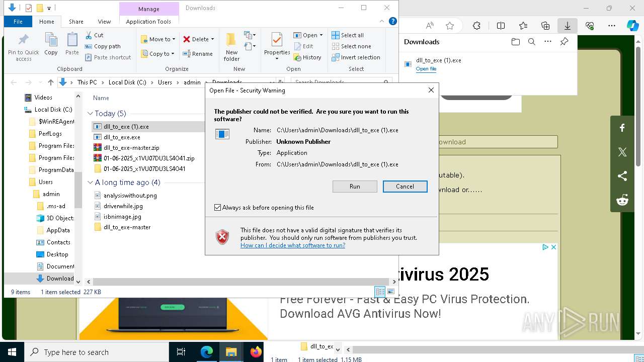This screenshot has width=644, height=362.
Task: Type here to search box
Action: tap(97, 352)
